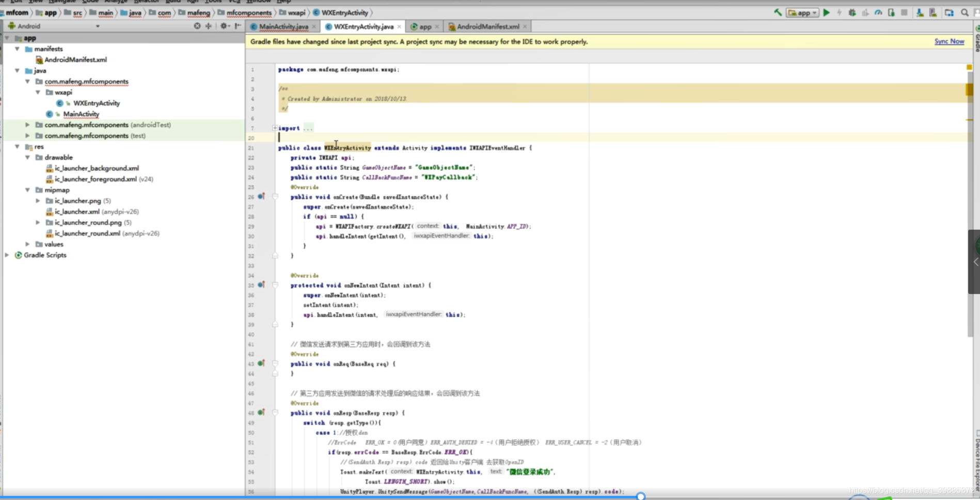The image size is (980, 500).
Task: Click implements gutter icon beside onResp
Action: pyautogui.click(x=261, y=412)
